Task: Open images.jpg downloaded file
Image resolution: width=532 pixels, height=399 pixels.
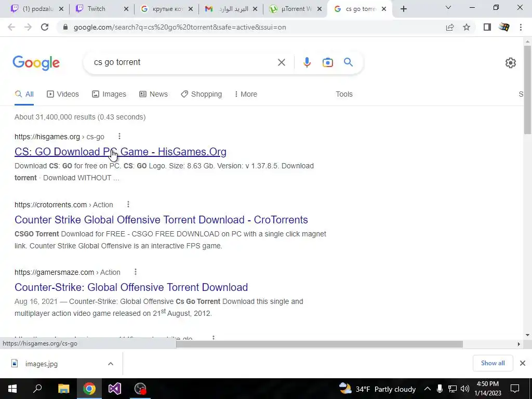Action: tap(41, 364)
